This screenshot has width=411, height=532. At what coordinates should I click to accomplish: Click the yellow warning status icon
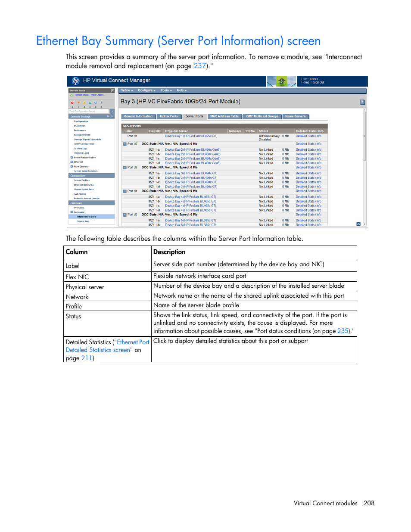pyautogui.click(x=84, y=103)
